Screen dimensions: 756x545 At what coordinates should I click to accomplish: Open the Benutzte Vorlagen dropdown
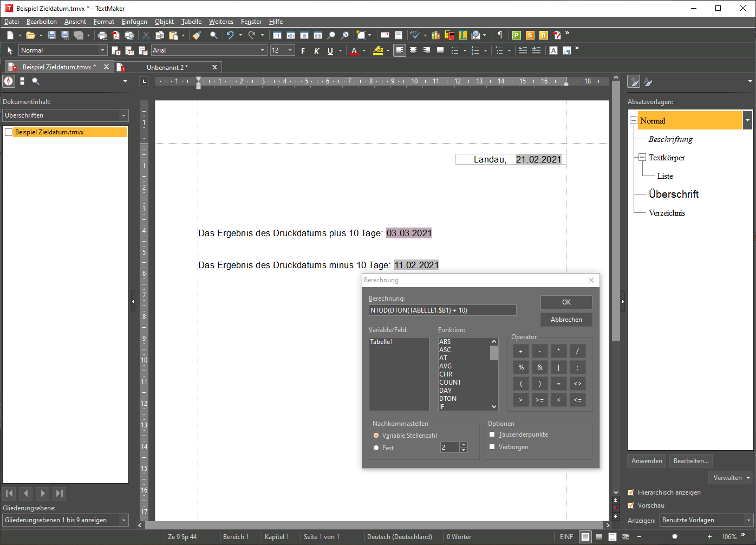click(707, 520)
